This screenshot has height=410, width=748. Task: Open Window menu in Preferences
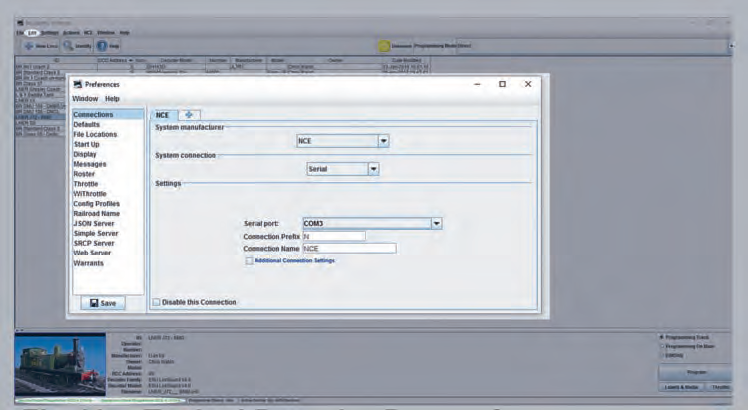click(x=85, y=99)
